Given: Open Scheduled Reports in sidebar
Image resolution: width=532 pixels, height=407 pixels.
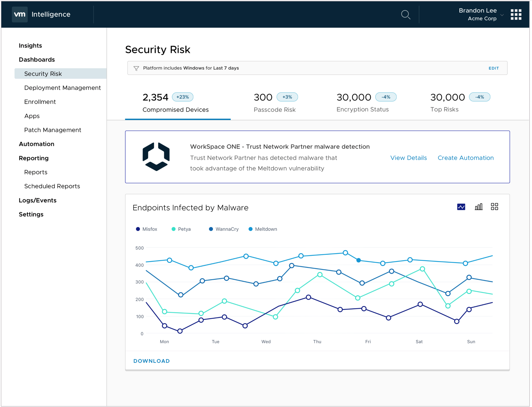Looking at the screenshot, I should (52, 186).
